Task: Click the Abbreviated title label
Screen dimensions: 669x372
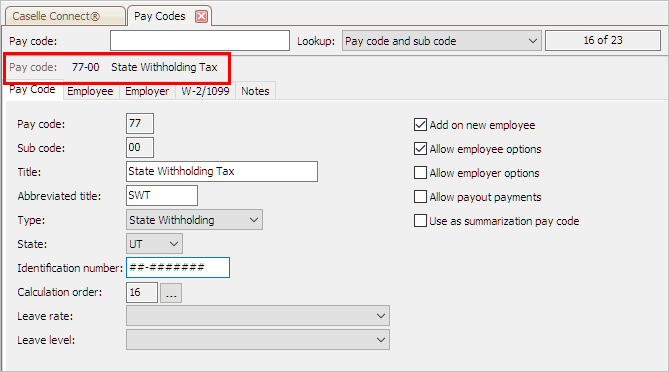Action: pyautogui.click(x=59, y=196)
